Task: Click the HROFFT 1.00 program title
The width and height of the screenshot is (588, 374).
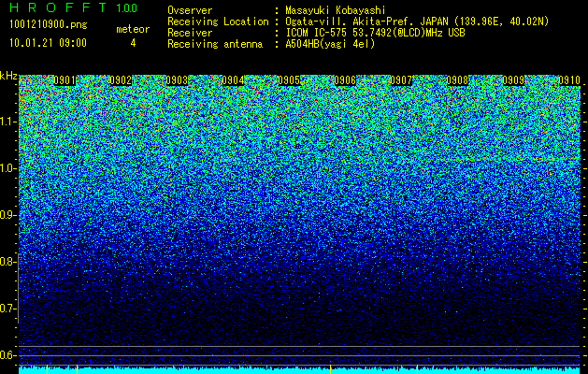Action: point(73,7)
